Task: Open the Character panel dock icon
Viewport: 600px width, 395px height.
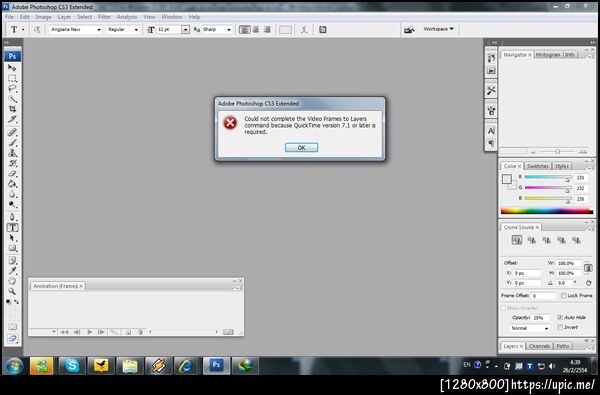Action: [x=491, y=131]
